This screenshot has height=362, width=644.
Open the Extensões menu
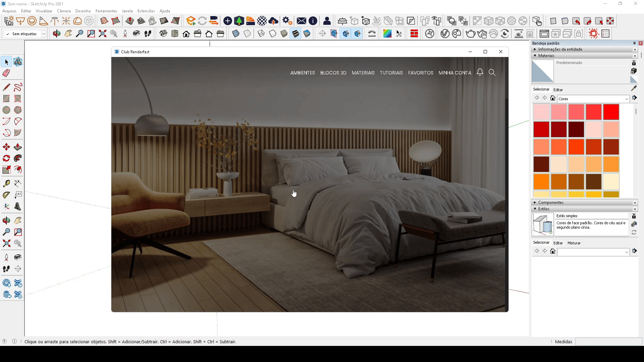click(x=146, y=11)
